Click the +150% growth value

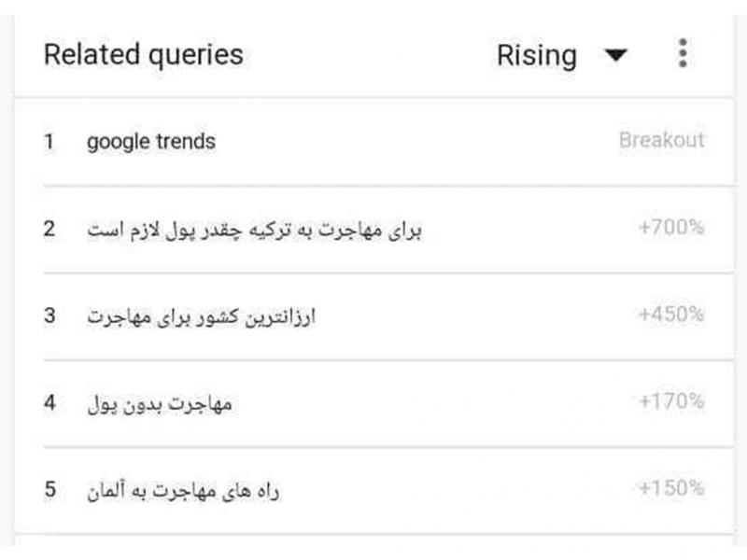click(x=671, y=488)
